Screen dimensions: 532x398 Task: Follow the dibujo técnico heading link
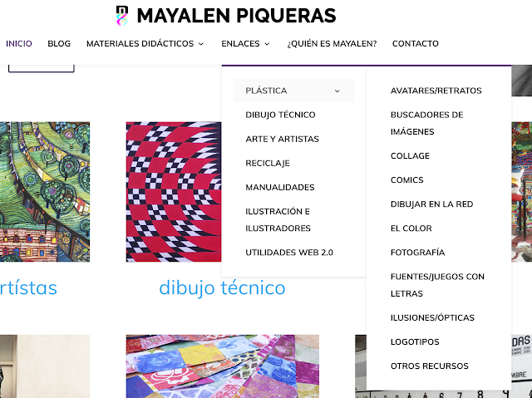click(x=222, y=288)
